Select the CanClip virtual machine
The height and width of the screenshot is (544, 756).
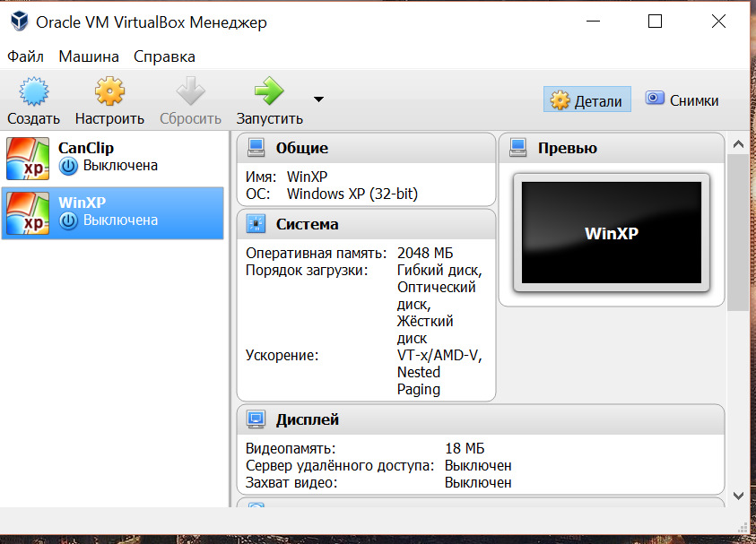[113, 159]
